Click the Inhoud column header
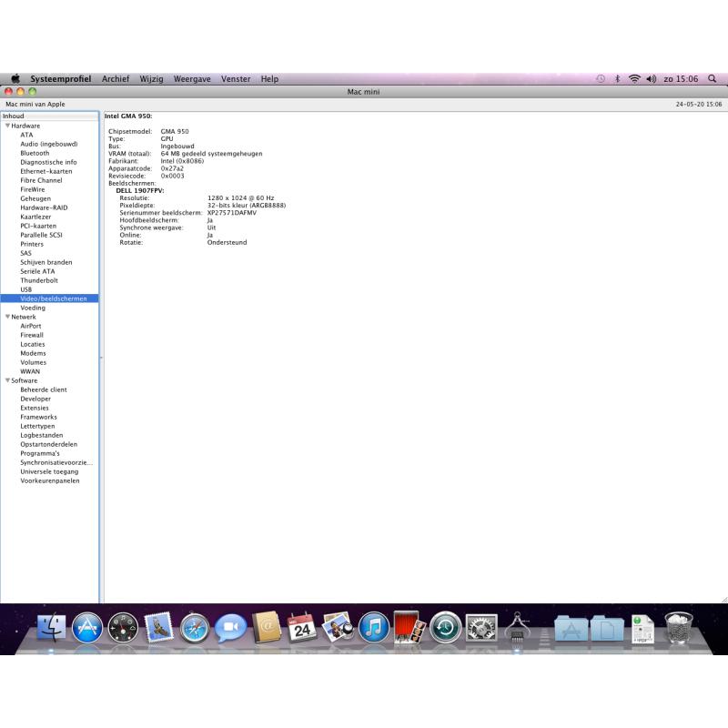Image resolution: width=728 pixels, height=728 pixels. [x=50, y=116]
